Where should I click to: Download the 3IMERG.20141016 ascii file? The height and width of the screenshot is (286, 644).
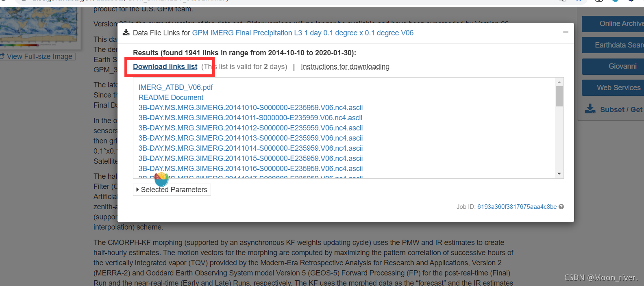click(x=250, y=169)
